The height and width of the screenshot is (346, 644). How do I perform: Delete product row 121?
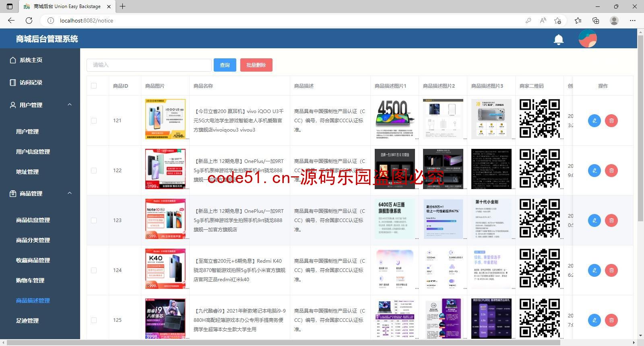tap(611, 121)
